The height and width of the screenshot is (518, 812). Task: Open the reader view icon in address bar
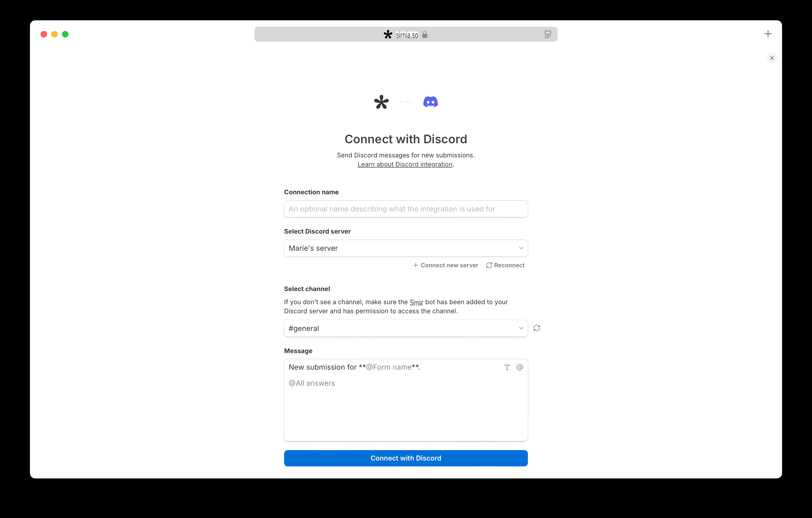(547, 34)
